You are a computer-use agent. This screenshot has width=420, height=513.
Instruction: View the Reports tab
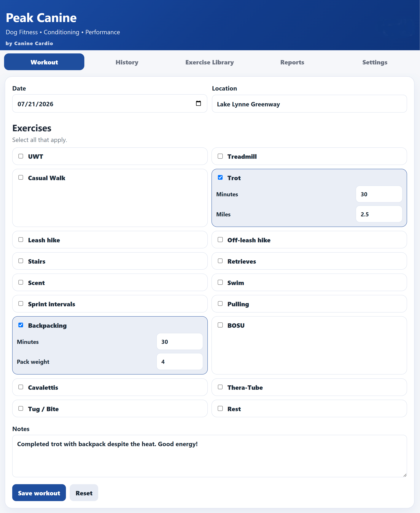[x=292, y=62]
